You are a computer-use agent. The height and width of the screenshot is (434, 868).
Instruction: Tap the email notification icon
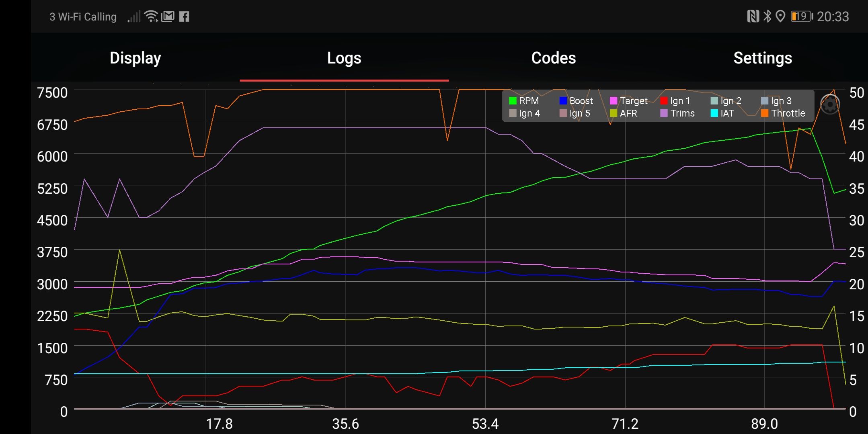[x=168, y=16]
